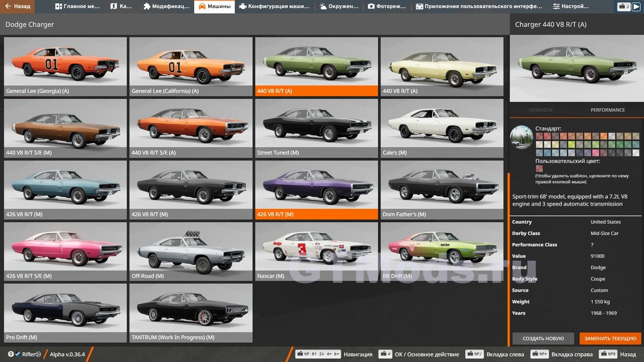Click the Dodge Charger heading

click(30, 25)
